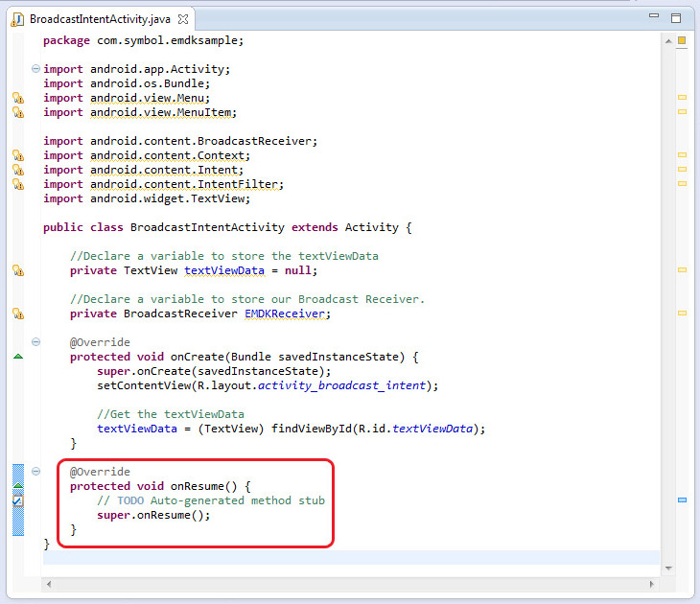This screenshot has height=604, width=700.
Task: Click the yellow warning summary square atop overview ruler
Action: (x=682, y=40)
